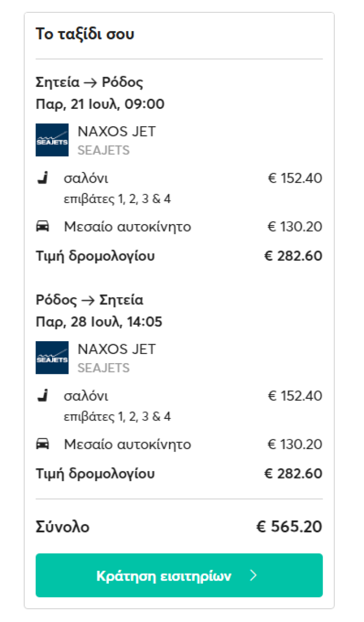Click the car icon next to Μεσαίο αυτοκίνητο outbound
This screenshot has width=364, height=622.
point(43,226)
